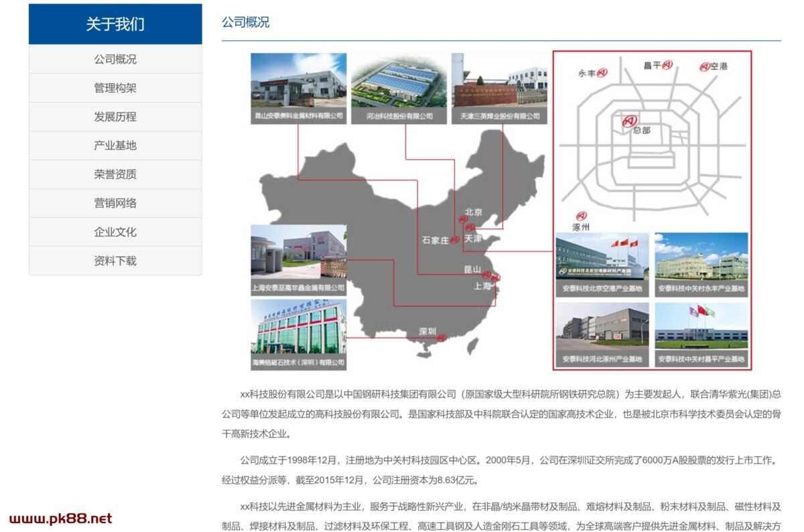
Task: Click the 昌平 location marker icon
Action: point(667,65)
